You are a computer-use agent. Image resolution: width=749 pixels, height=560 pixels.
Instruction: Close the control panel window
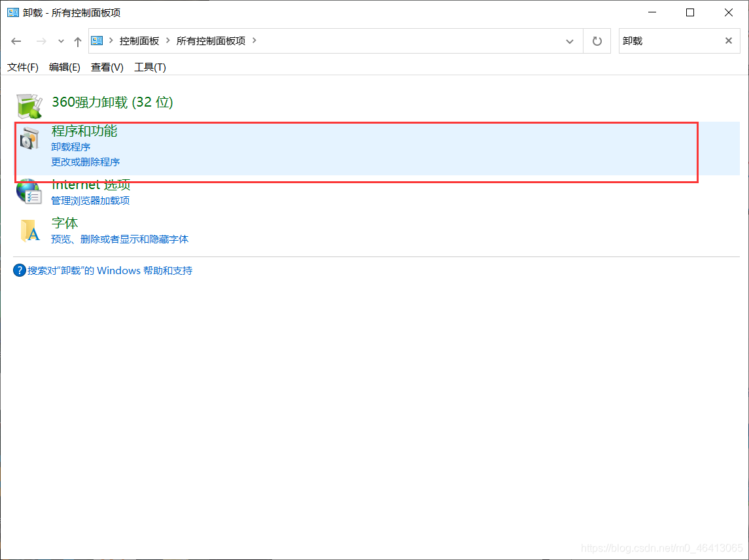[x=729, y=12]
